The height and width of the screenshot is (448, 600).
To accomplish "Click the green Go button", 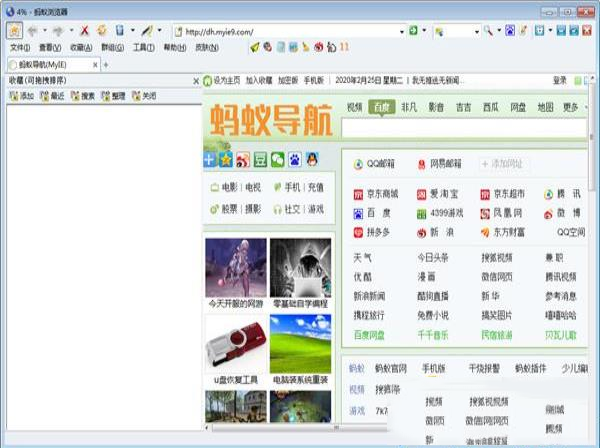I will pos(413,30).
